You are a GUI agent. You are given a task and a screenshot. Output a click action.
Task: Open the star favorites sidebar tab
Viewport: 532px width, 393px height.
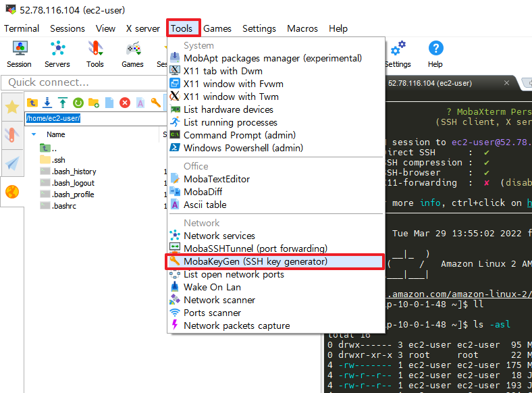pyautogui.click(x=12, y=107)
